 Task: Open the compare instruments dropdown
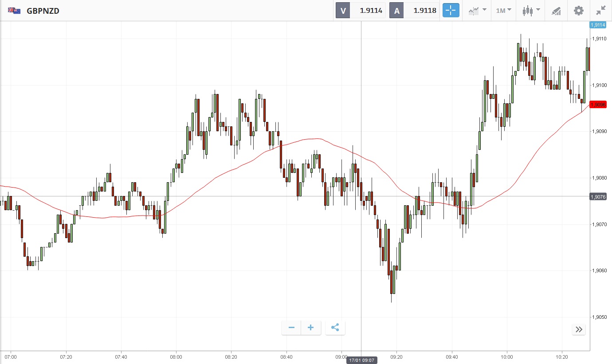477,11
